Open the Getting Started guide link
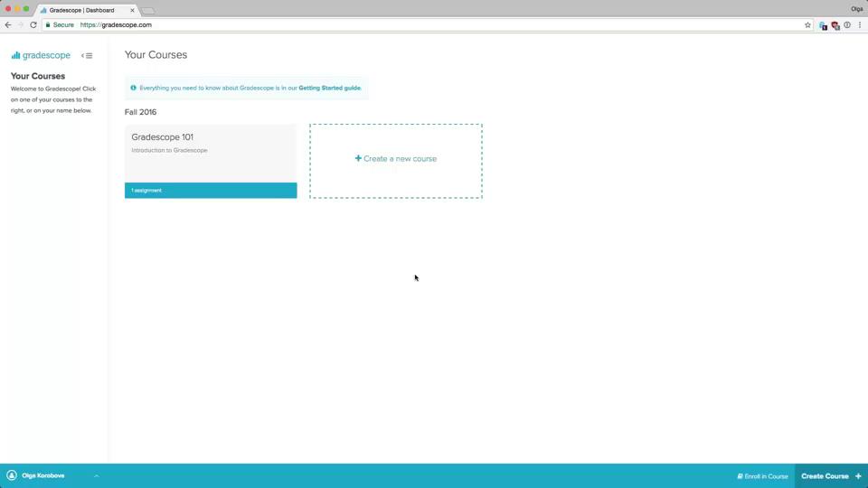868x488 pixels. pyautogui.click(x=329, y=88)
